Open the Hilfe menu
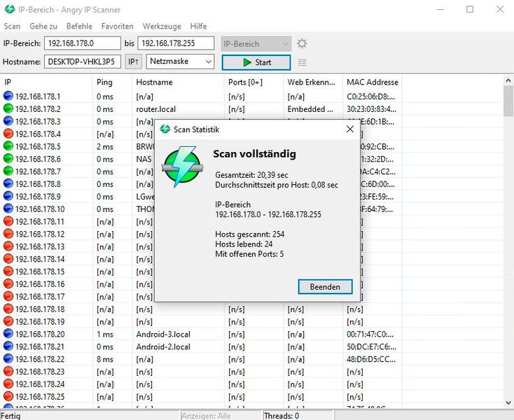Screen dimensions: 514x420 coord(198,26)
